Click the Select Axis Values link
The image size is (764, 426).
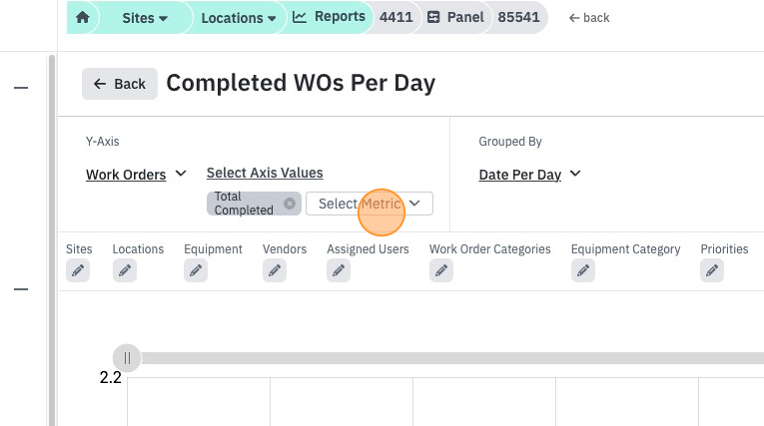pos(265,173)
